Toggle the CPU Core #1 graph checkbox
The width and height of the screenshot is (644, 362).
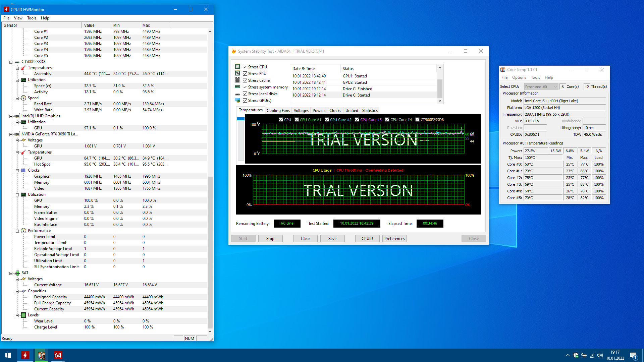click(297, 119)
